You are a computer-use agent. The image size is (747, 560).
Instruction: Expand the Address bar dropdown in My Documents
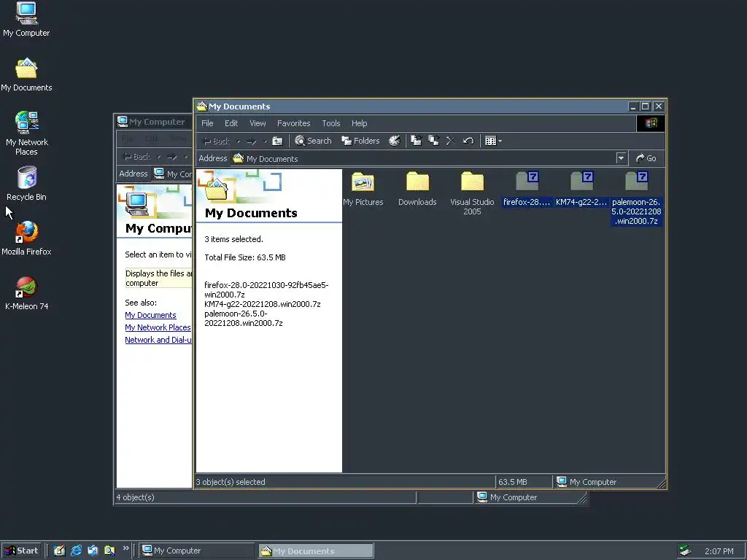[621, 158]
